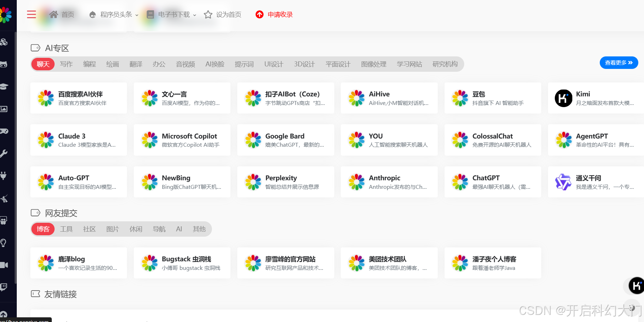Expand the 电子书下载 dropdown arrow
Viewport: 644px width, 322px height.
[194, 15]
